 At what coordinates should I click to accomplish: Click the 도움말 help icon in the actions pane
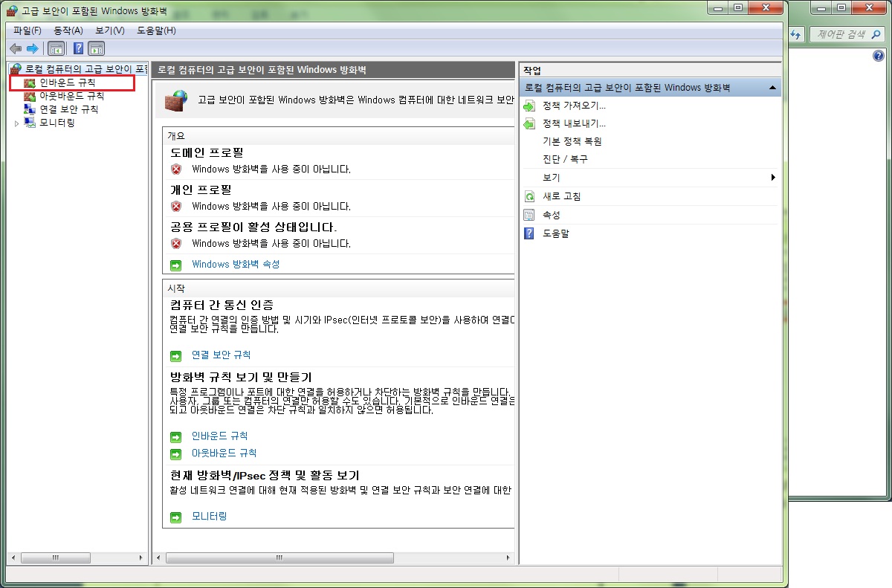529,233
